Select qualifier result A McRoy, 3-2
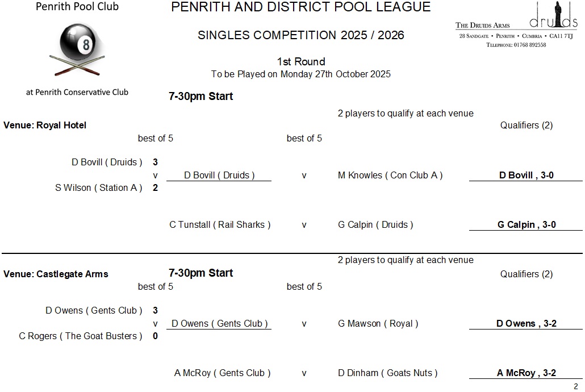Viewport: 585px width, 392px height. [x=526, y=373]
